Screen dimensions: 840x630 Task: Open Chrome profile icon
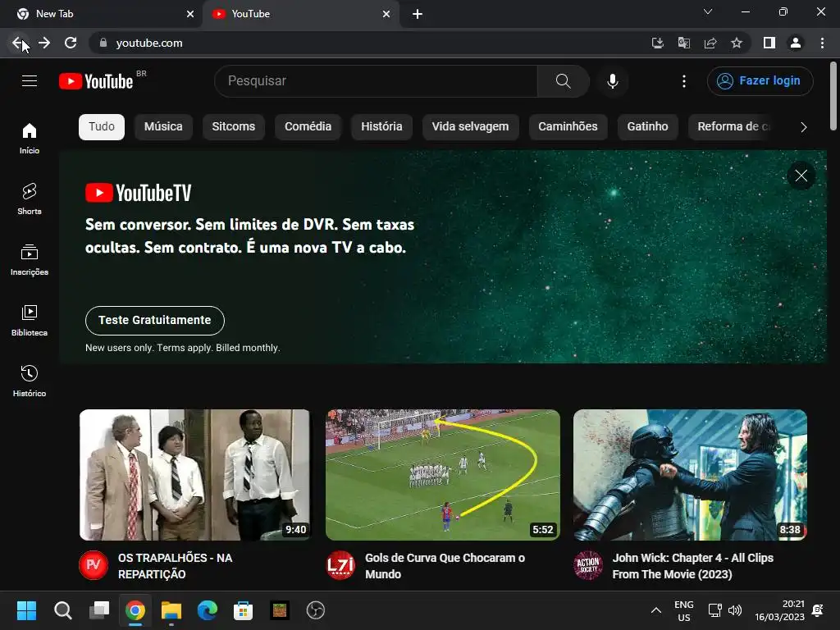(796, 43)
